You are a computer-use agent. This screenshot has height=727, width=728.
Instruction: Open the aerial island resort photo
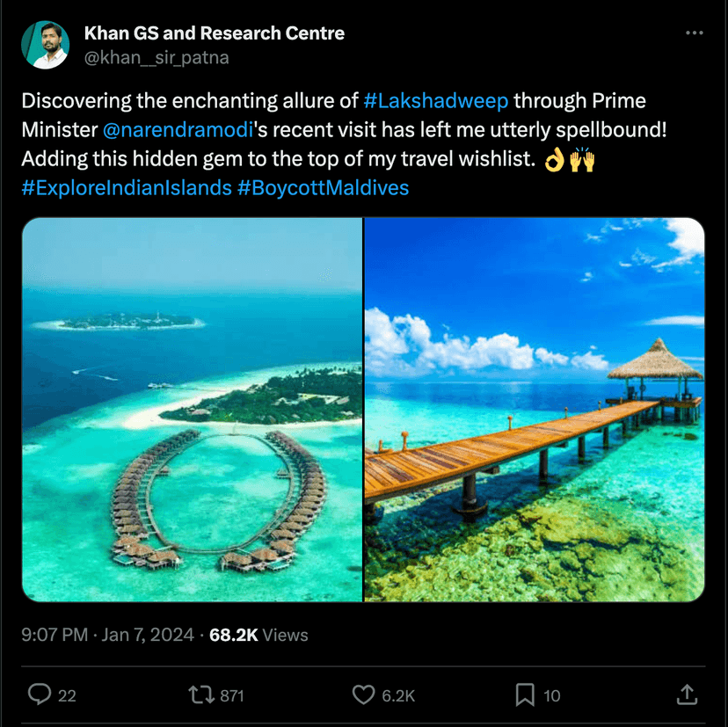coord(191,411)
